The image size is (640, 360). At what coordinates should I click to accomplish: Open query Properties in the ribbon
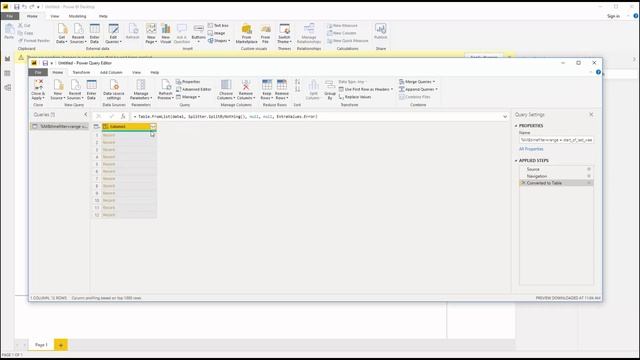click(188, 82)
